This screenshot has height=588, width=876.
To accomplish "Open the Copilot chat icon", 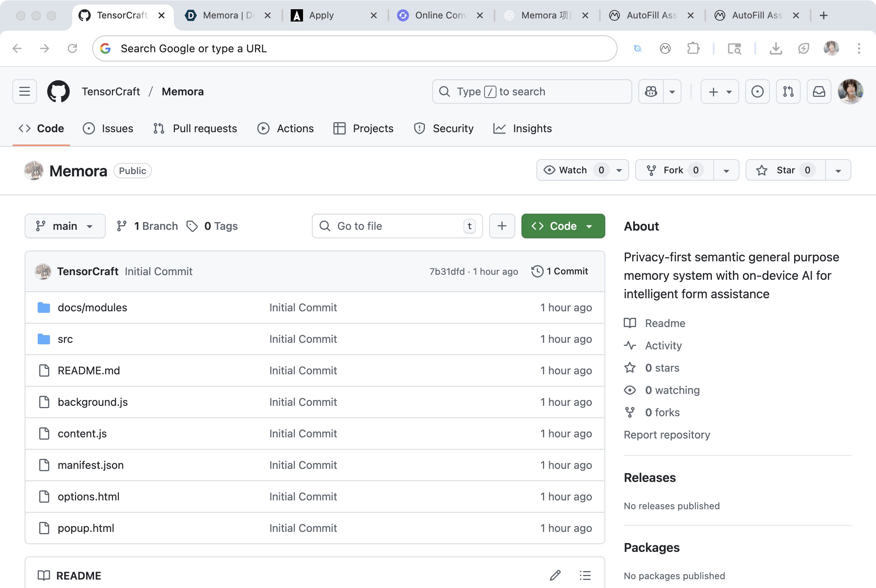I will [651, 91].
